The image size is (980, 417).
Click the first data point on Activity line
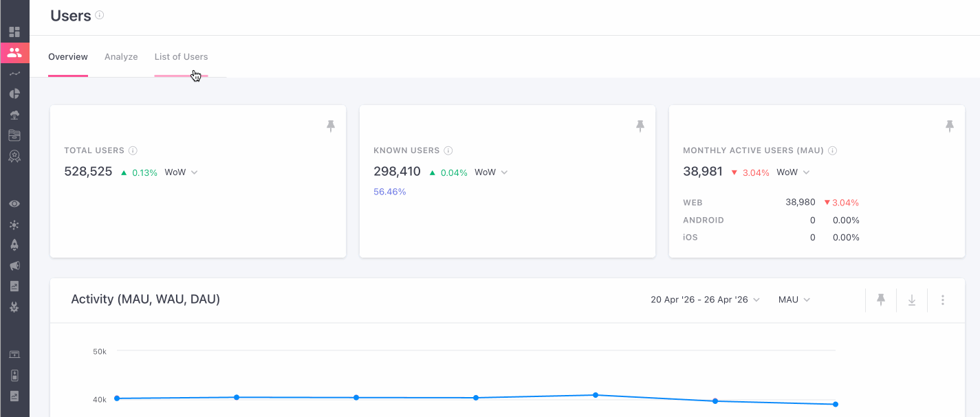pyautogui.click(x=117, y=398)
